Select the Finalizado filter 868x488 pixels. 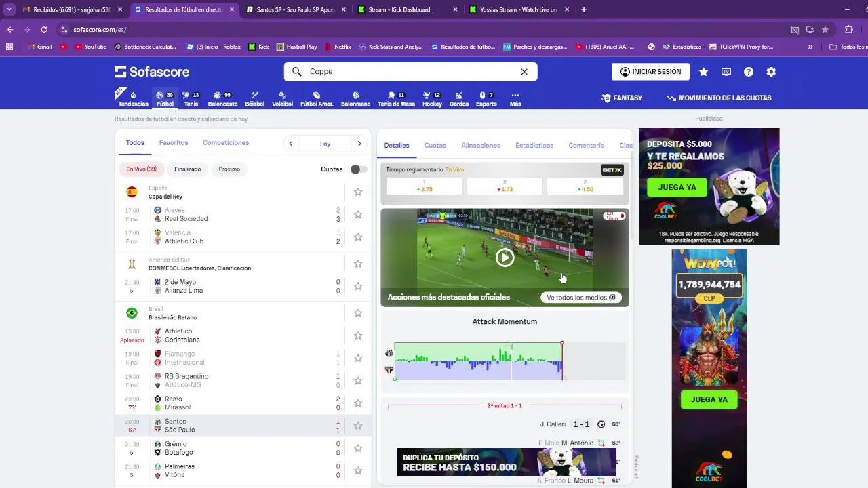point(187,169)
